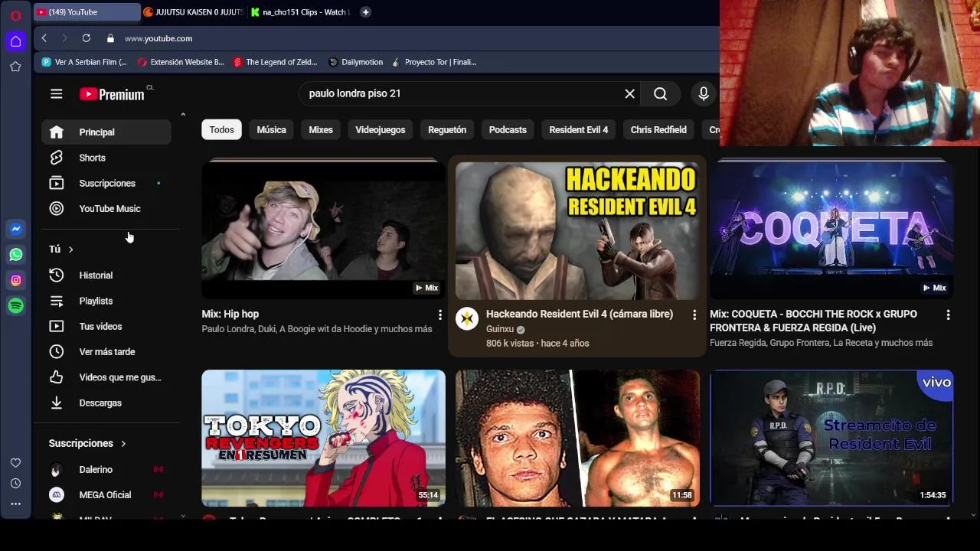Select the Chris Redfield filter chip
Viewport: 980px width, 551px height.
click(x=658, y=129)
